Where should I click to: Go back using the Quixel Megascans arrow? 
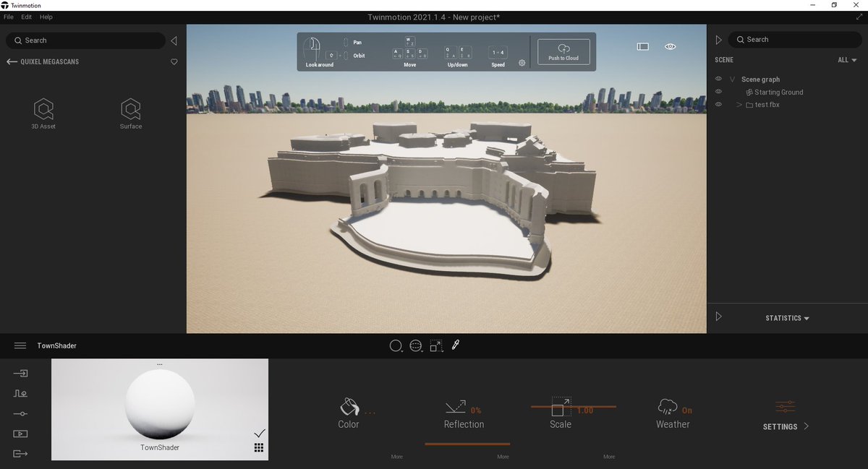(x=12, y=62)
